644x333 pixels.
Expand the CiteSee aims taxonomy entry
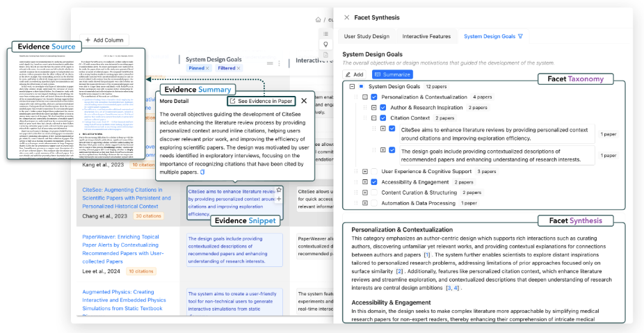pos(383,129)
